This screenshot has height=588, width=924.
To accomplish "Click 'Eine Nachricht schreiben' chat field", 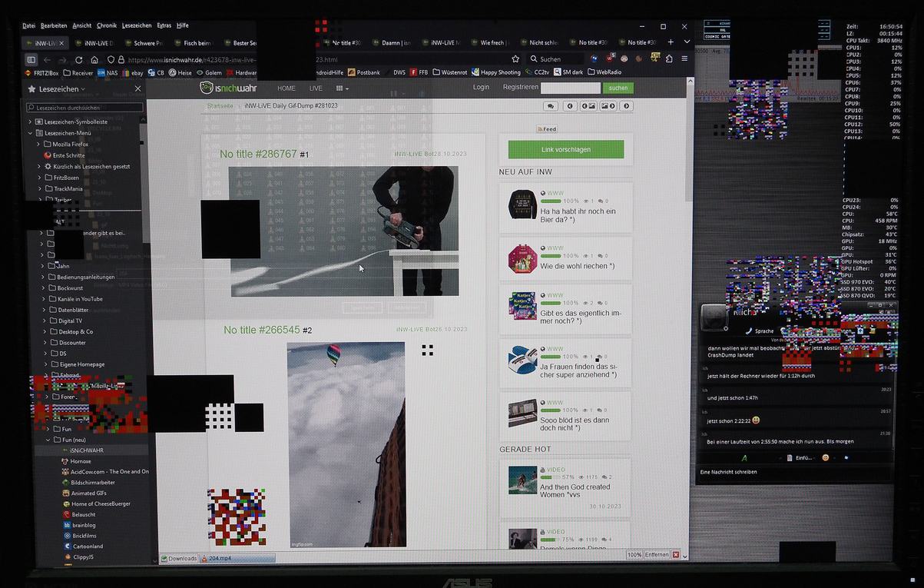I will 795,472.
